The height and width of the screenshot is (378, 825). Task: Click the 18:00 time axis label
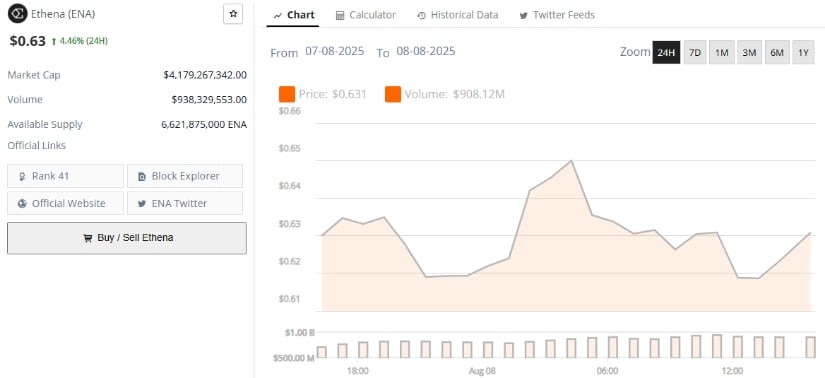tap(358, 371)
